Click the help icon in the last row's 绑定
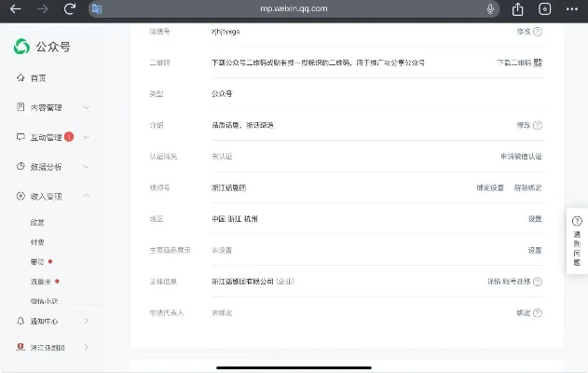The width and height of the screenshot is (588, 373). click(538, 312)
